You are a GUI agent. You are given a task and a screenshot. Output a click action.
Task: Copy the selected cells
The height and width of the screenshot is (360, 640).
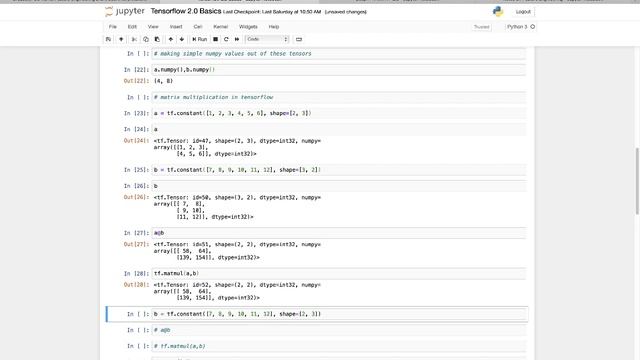coord(146,39)
